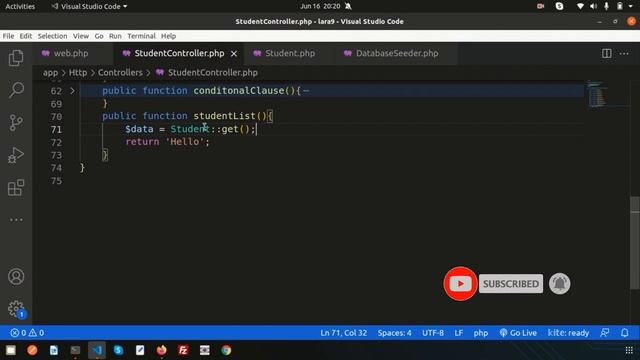
Task: Click the studentList function name
Action: [224, 116]
